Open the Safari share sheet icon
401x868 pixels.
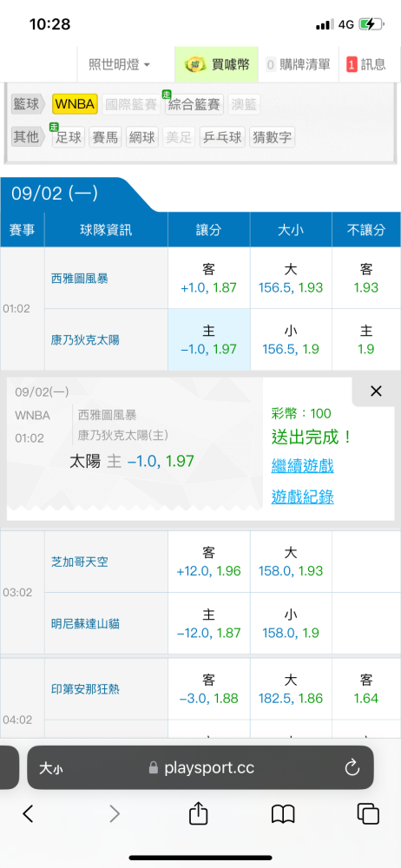click(198, 814)
